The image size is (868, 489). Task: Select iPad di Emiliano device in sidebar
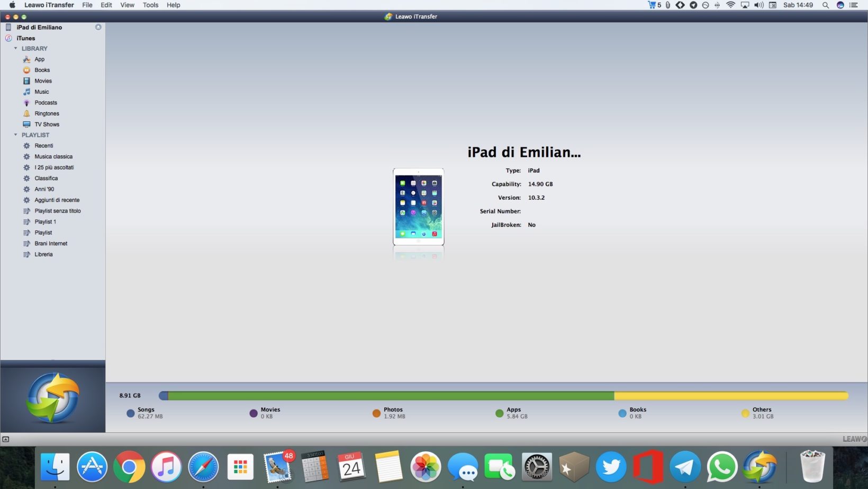(39, 27)
